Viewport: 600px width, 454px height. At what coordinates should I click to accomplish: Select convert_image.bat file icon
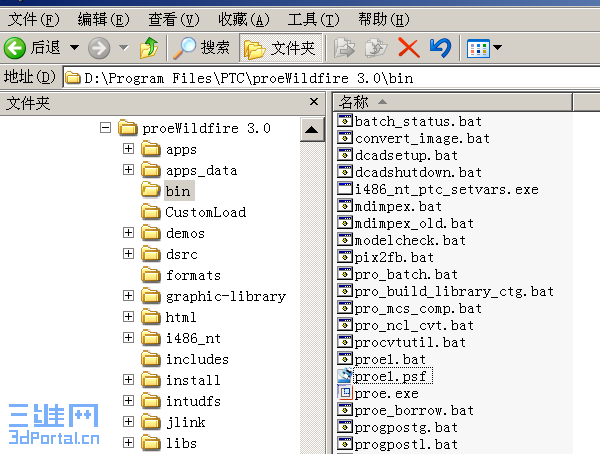pos(345,137)
